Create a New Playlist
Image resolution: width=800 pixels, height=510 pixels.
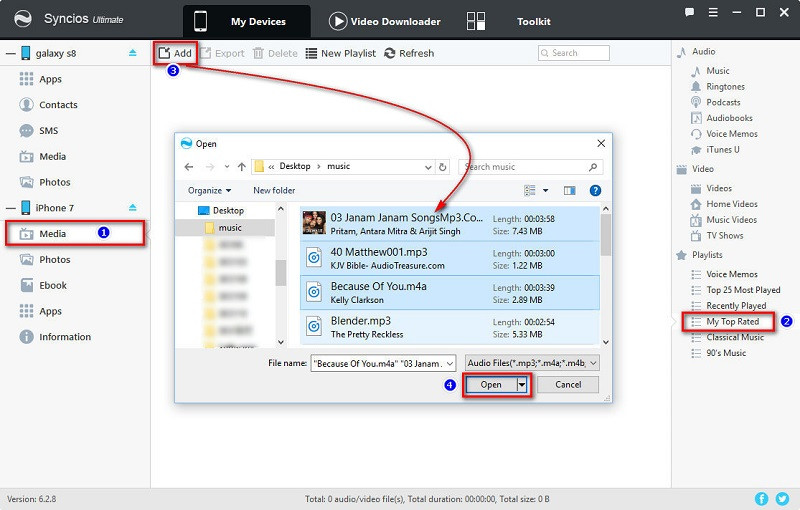340,53
